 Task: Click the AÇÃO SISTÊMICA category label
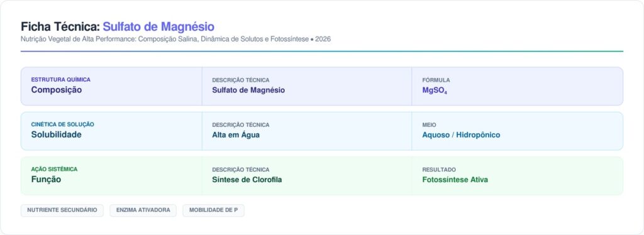(x=54, y=169)
